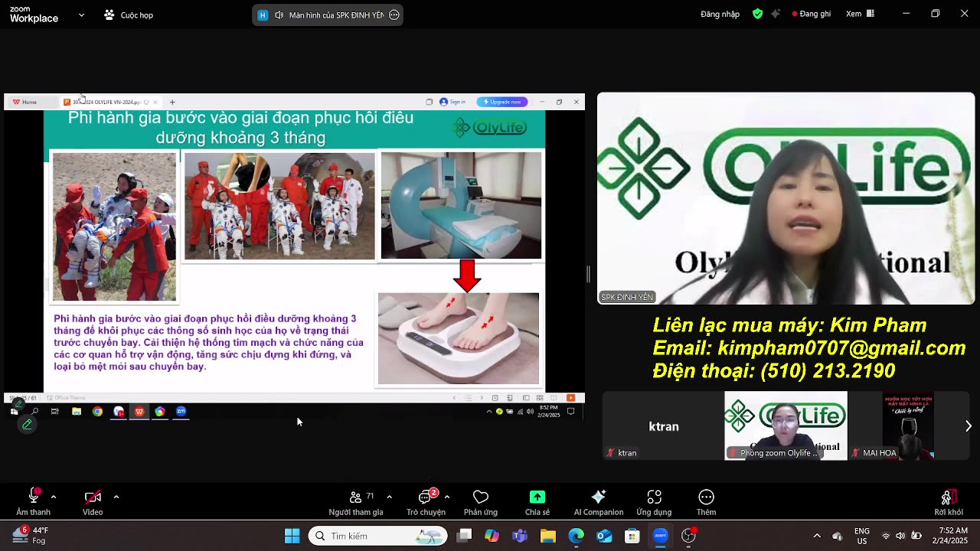980x551 pixels.
Task: Open the Người tham gia participants panel
Action: click(356, 501)
